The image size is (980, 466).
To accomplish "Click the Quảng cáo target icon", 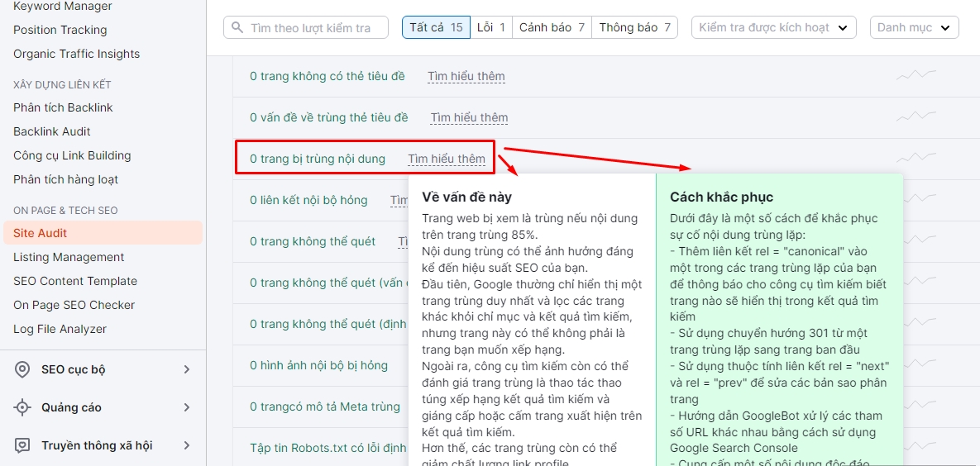I will click(x=22, y=408).
